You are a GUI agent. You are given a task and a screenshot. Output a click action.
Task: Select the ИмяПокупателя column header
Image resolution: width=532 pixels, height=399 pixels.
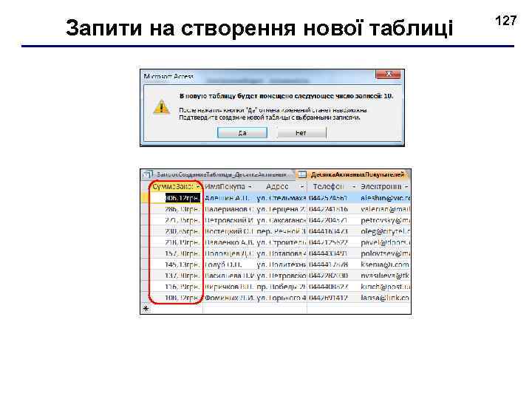point(229,187)
